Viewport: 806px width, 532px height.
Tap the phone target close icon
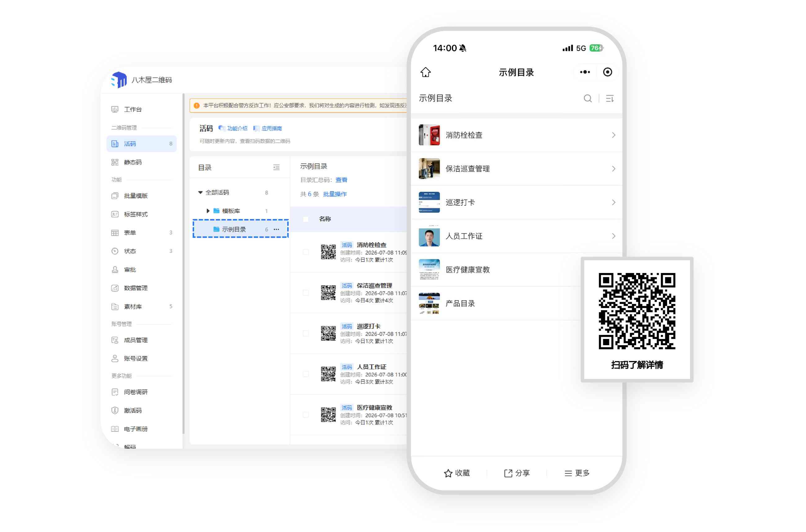coord(608,72)
